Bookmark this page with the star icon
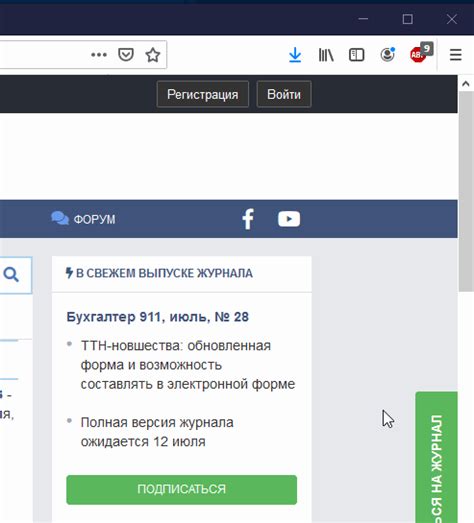 coord(153,55)
